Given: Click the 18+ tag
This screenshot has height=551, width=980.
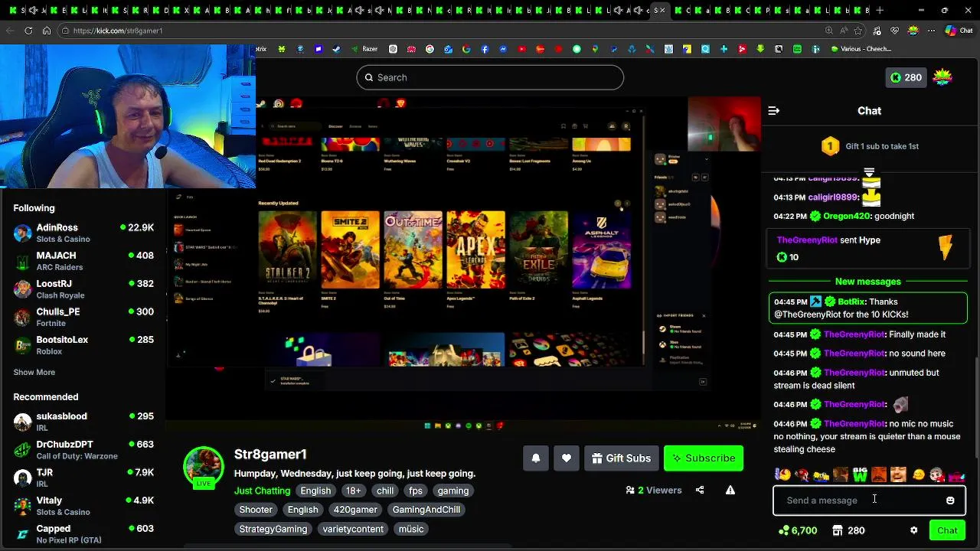Looking at the screenshot, I should (353, 491).
